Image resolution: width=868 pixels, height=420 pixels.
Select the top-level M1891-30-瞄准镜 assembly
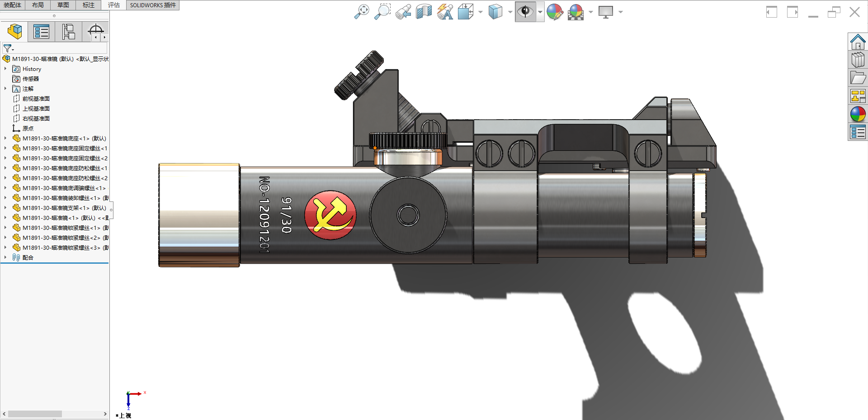click(56, 59)
